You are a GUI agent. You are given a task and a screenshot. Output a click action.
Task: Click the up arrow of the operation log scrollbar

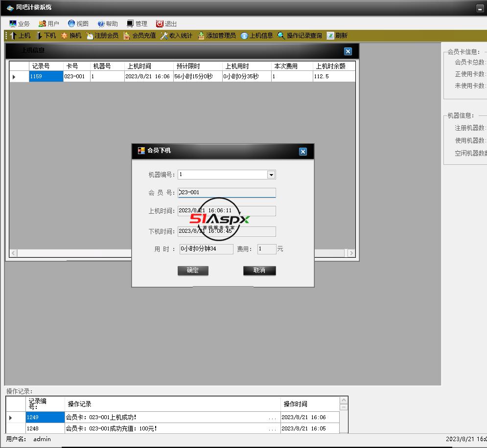point(344,400)
